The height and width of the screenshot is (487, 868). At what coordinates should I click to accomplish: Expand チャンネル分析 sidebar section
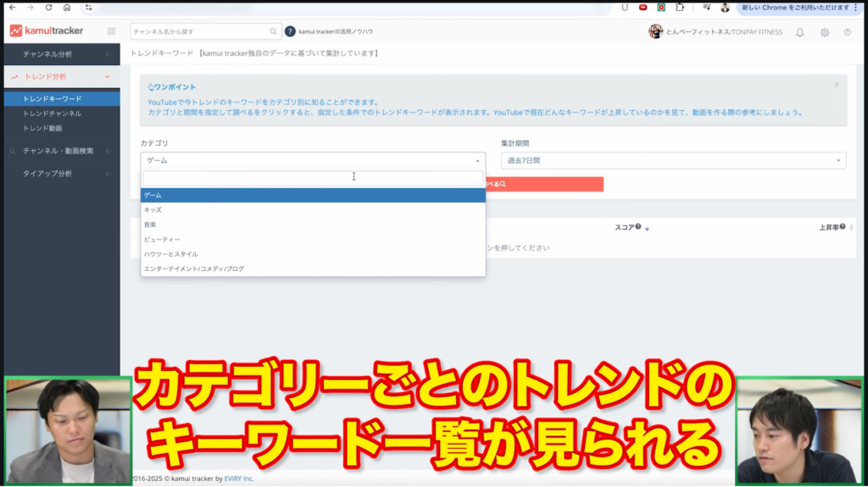tap(62, 54)
